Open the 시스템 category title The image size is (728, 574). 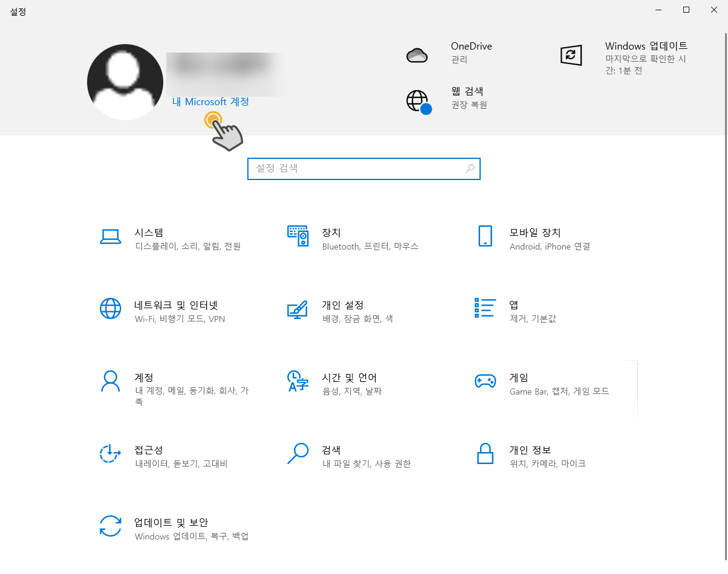tap(149, 233)
